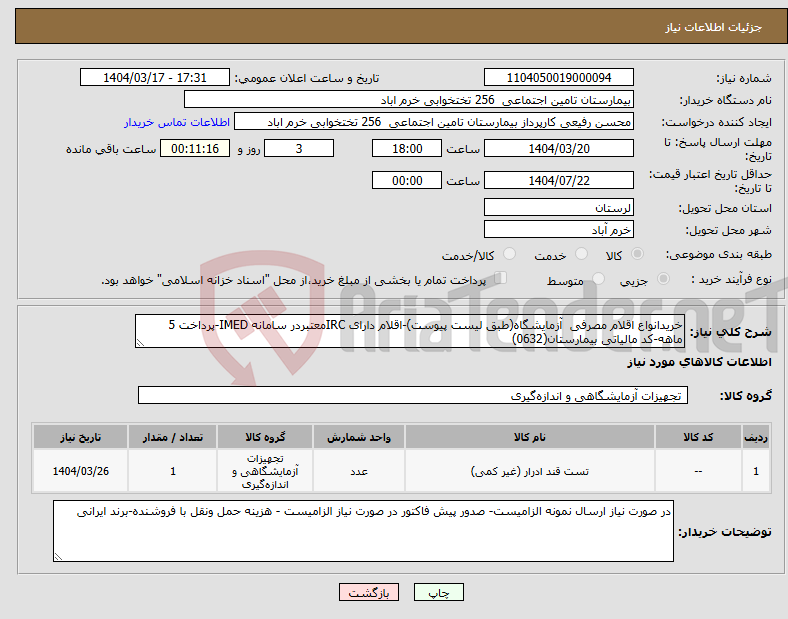Click the buyer organization name field

tap(409, 99)
